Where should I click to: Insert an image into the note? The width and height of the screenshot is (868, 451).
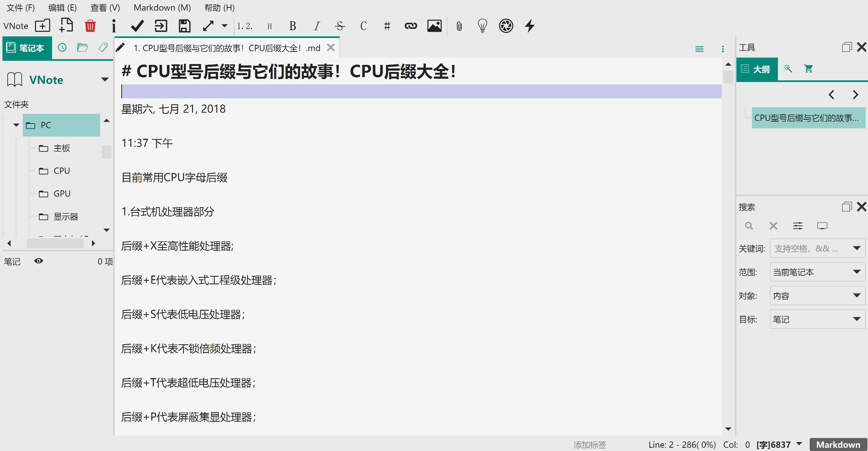(434, 26)
